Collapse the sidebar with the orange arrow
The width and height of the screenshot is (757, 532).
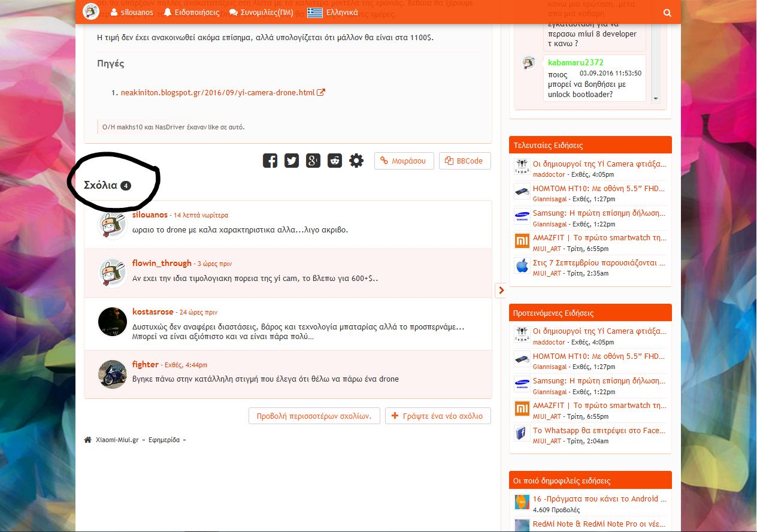pos(501,290)
